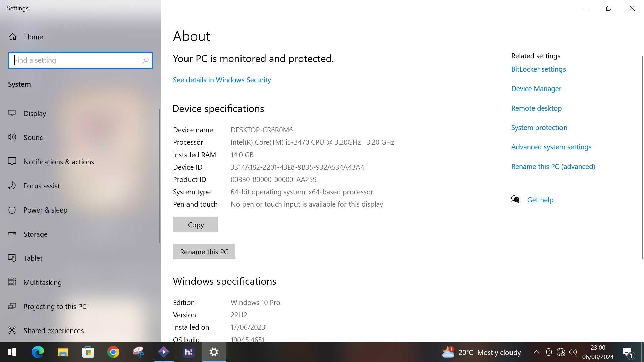The image size is (644, 362).
Task: Click the Product ID value 00330-80000-00000-AA259
Action: click(274, 179)
